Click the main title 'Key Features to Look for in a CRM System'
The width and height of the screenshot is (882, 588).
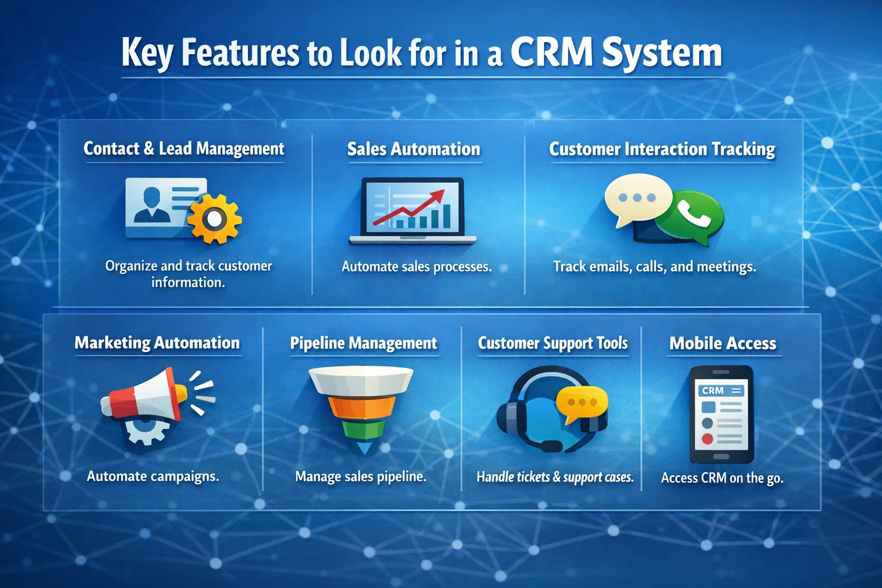point(421,52)
